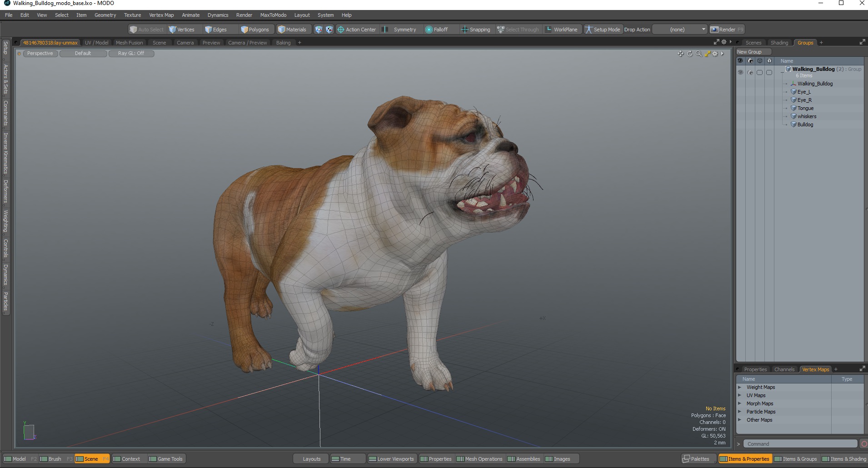
Task: Click the Center selection mode icon
Action: pos(329,30)
